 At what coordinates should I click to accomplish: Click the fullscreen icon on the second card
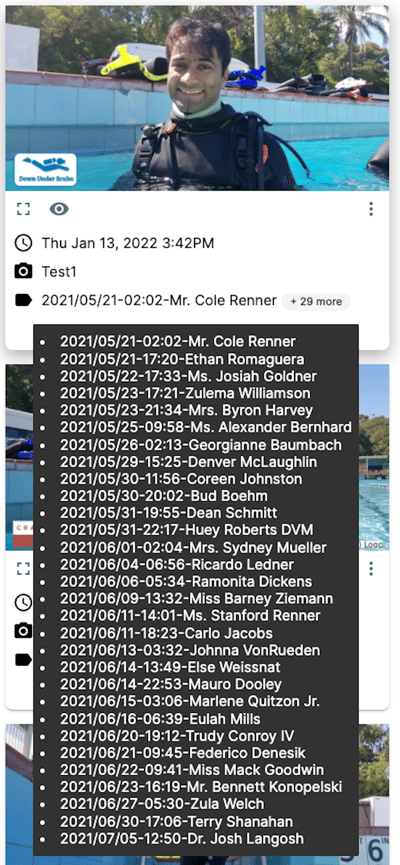(x=23, y=568)
